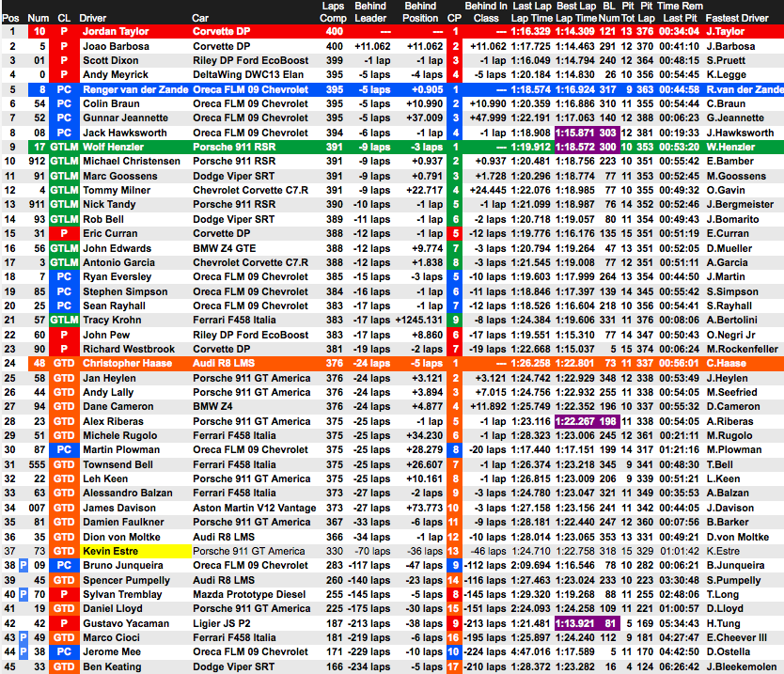Click driver 'Leh Keen'

coord(105,479)
